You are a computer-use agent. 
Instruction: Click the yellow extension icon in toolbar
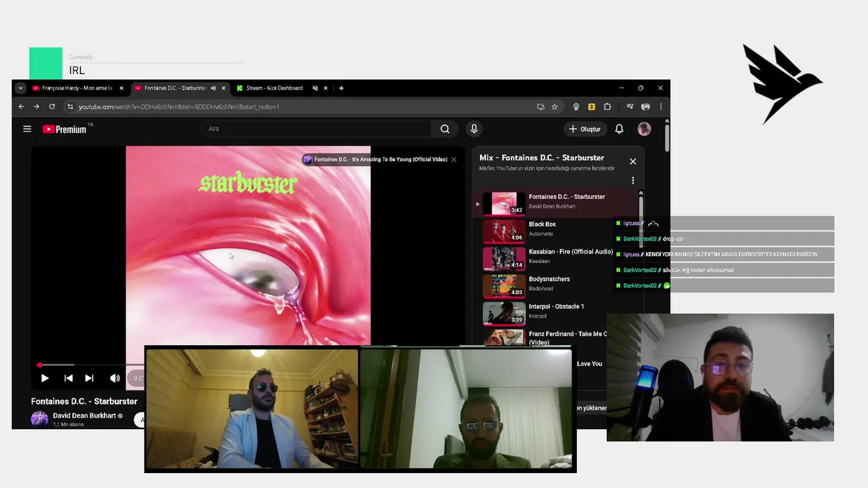tap(591, 106)
